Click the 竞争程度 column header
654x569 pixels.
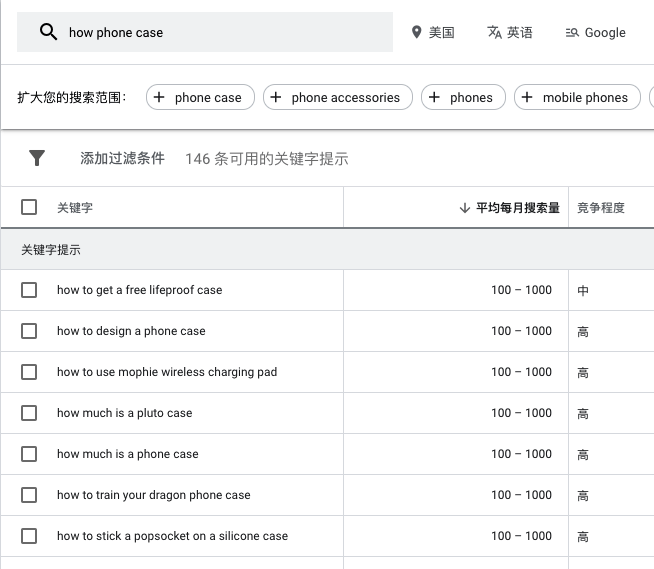point(601,207)
